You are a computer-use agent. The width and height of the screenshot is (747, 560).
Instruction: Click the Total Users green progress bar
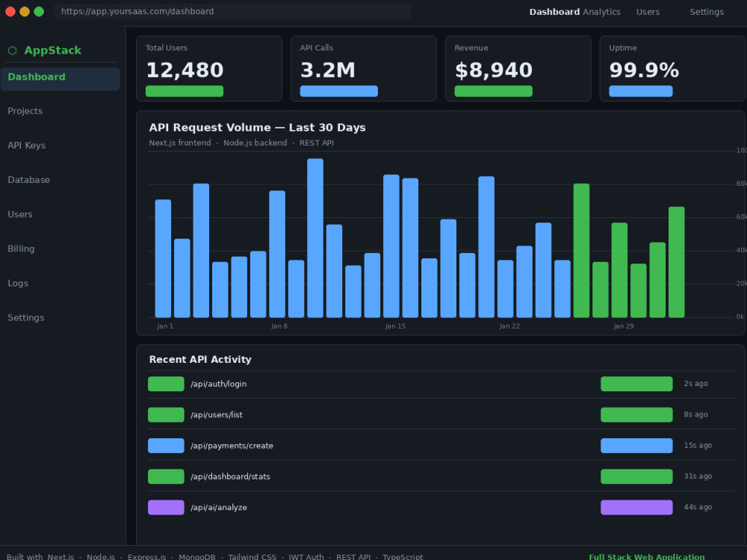click(185, 91)
